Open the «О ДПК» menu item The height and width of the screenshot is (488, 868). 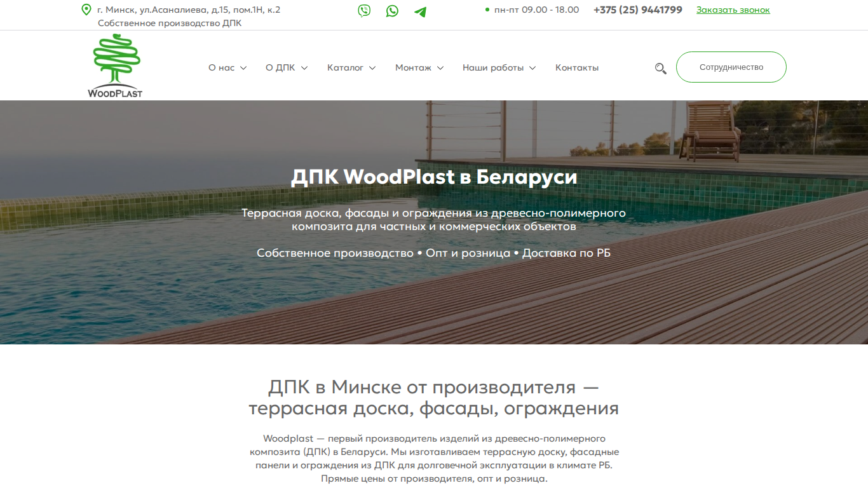coord(280,67)
